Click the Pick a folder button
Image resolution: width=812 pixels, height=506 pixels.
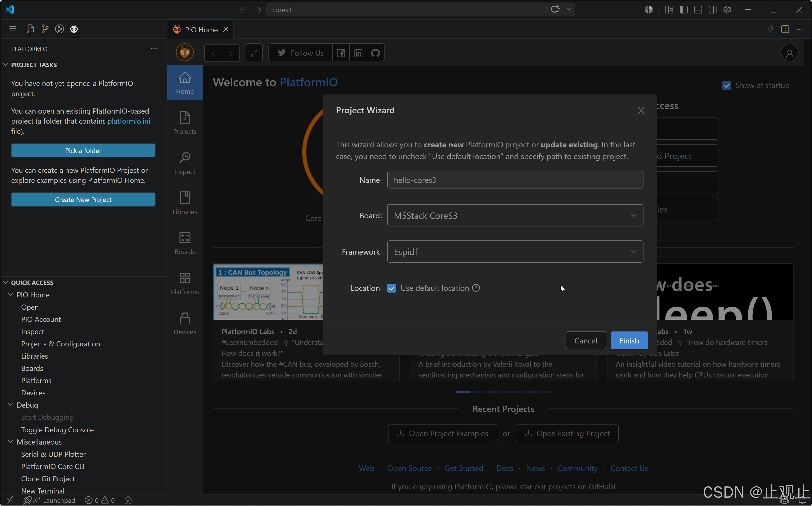pos(83,151)
